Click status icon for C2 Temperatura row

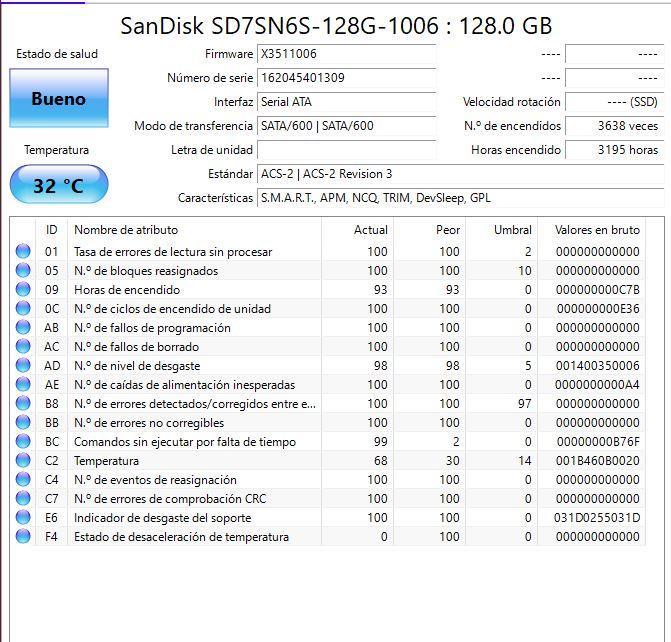23,460
